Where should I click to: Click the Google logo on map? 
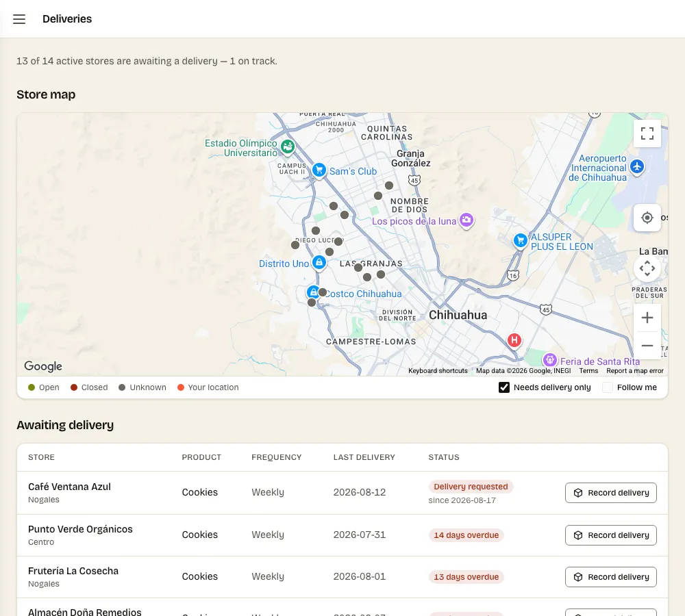tap(42, 366)
